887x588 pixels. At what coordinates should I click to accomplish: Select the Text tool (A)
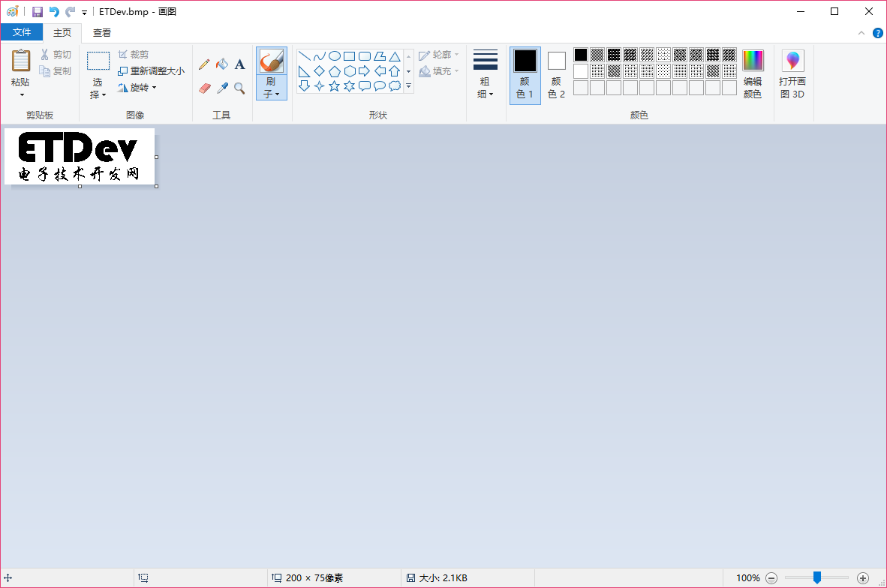[x=240, y=64]
